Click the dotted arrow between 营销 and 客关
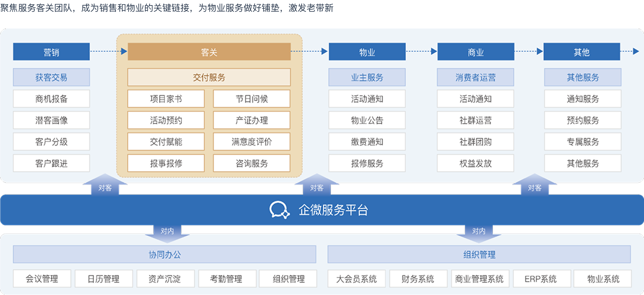644x295 pixels. tap(109, 51)
